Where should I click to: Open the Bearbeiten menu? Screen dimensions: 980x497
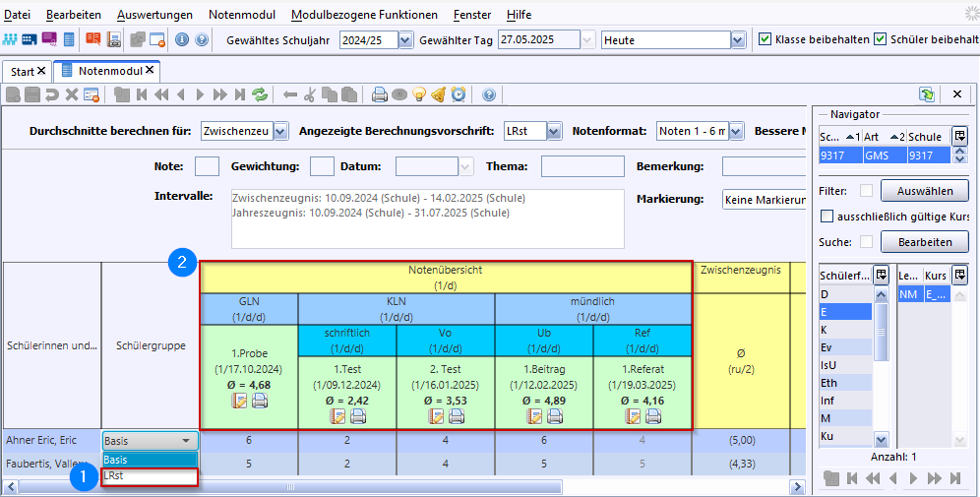pos(74,15)
